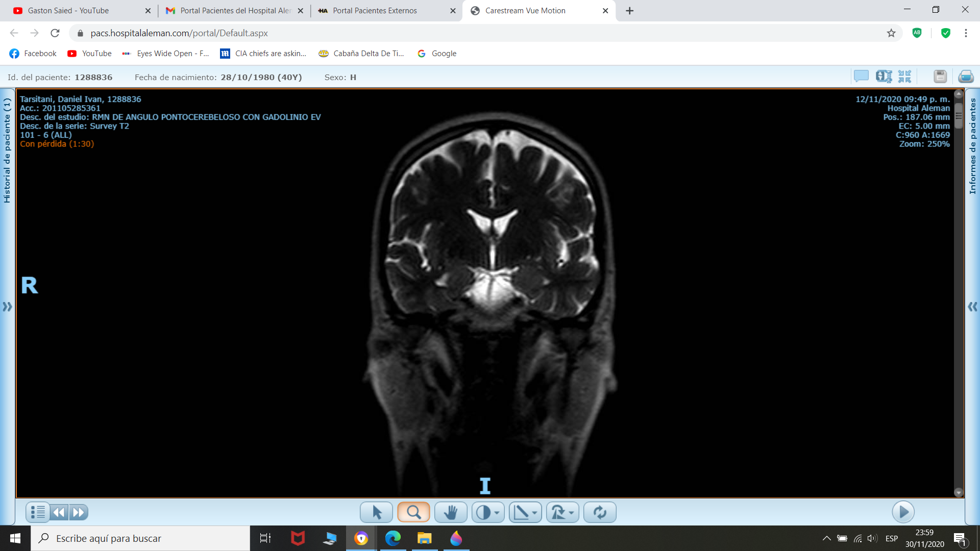Click the taskbar search box
The image size is (980, 551).
point(140,538)
